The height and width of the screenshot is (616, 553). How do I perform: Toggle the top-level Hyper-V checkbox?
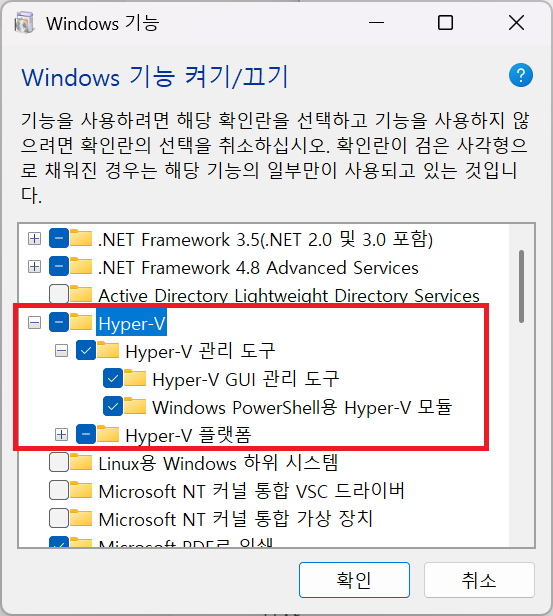pos(59,322)
